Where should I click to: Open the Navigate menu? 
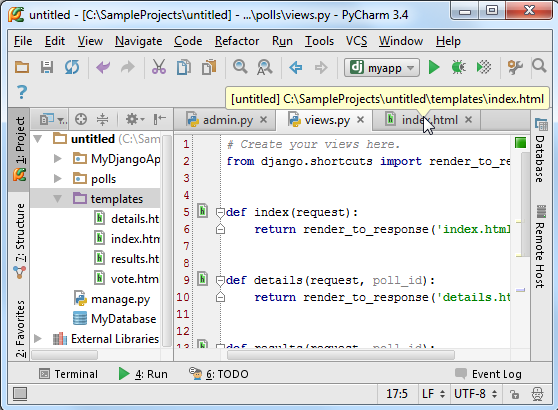click(138, 41)
